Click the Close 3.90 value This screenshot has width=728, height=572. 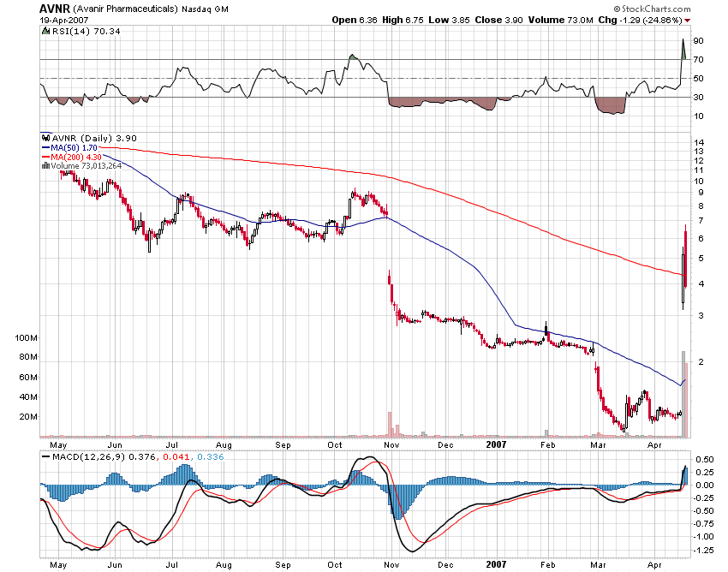point(498,20)
